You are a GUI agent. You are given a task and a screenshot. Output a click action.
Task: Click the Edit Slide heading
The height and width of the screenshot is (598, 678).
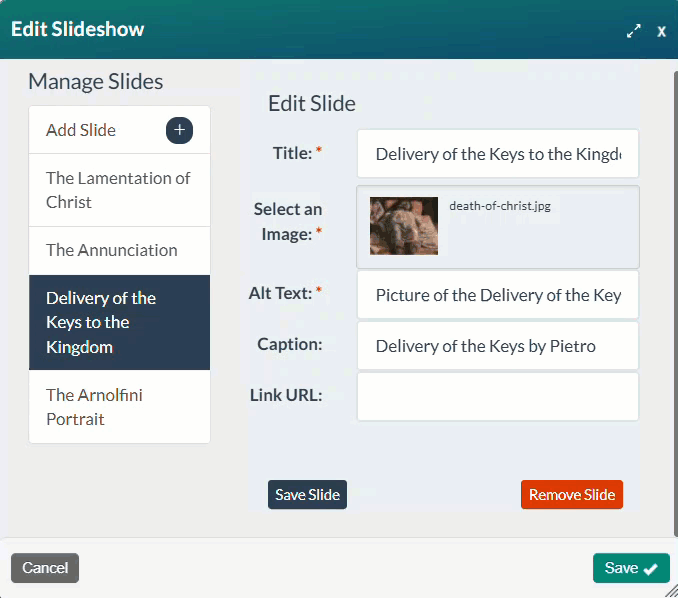(312, 103)
